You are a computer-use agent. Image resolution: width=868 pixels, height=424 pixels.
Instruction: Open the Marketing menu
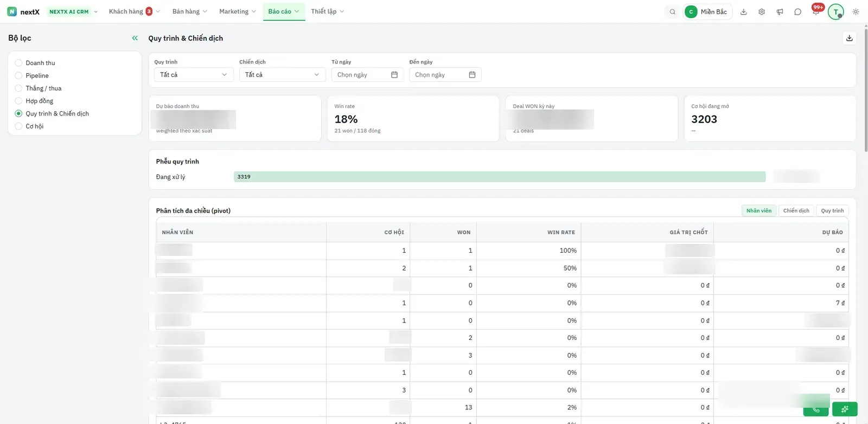click(238, 11)
